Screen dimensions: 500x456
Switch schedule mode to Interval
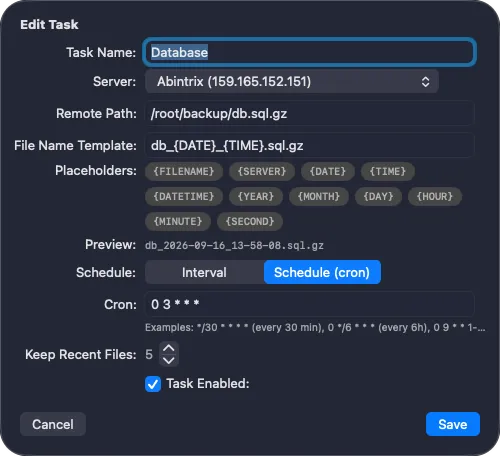(x=204, y=272)
